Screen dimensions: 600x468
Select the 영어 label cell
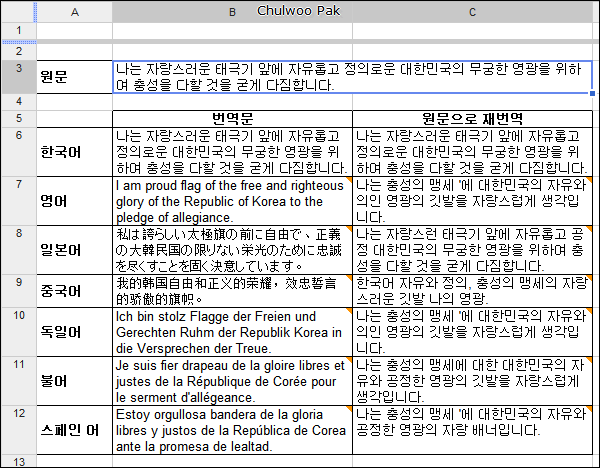pos(75,201)
